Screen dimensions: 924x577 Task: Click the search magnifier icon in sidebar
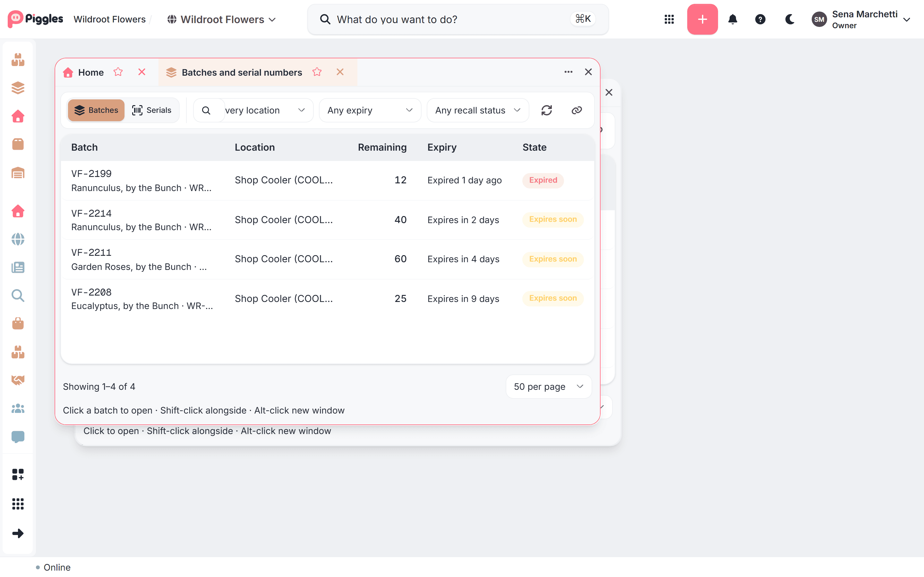(x=18, y=295)
